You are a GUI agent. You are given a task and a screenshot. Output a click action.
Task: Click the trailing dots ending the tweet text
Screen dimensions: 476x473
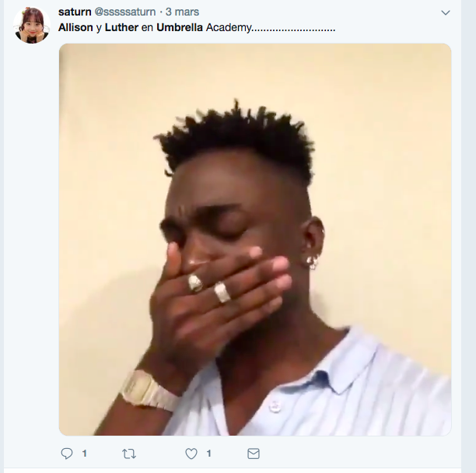(293, 30)
